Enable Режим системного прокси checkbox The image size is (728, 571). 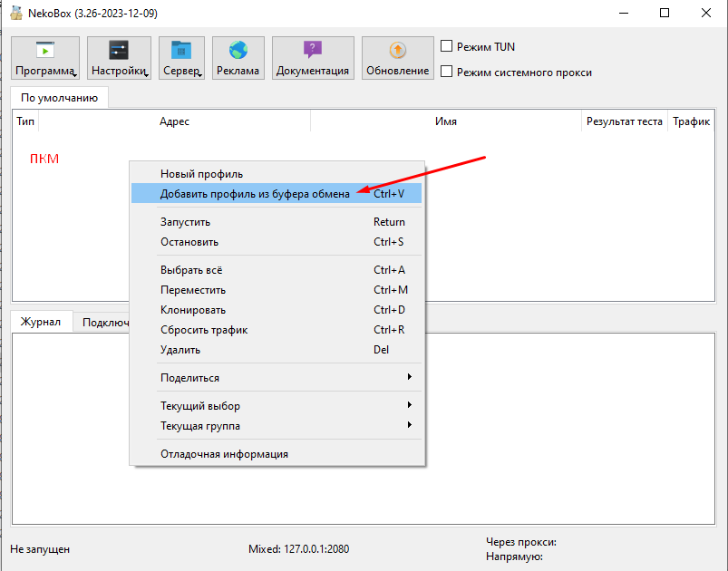click(x=446, y=72)
